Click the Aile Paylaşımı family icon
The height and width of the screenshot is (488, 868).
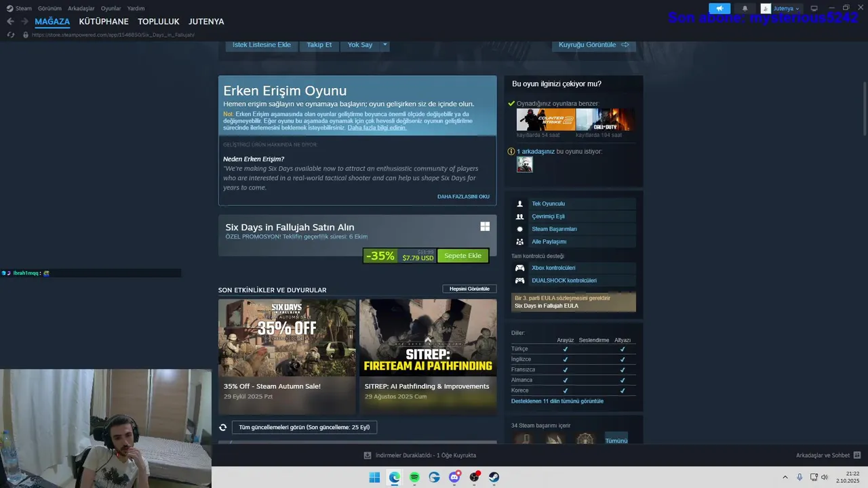(x=519, y=241)
